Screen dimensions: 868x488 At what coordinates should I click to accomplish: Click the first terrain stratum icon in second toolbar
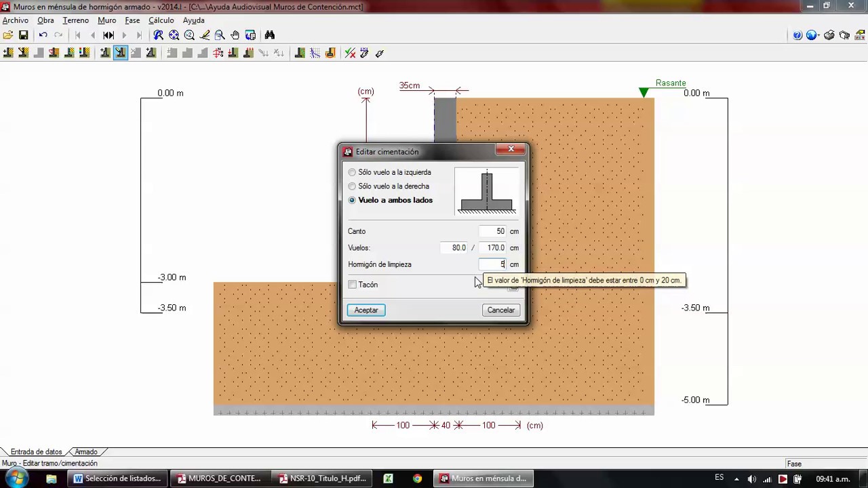click(x=8, y=53)
